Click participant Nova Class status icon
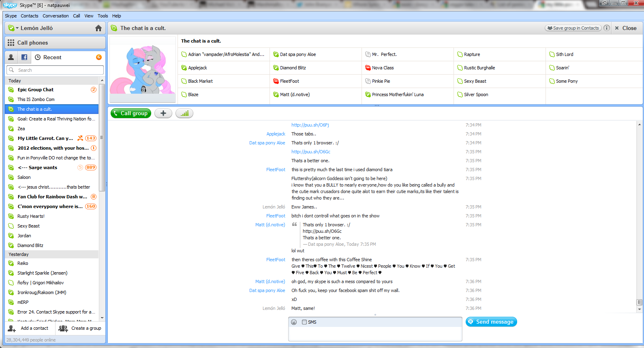This screenshot has width=644, height=348. (x=368, y=68)
